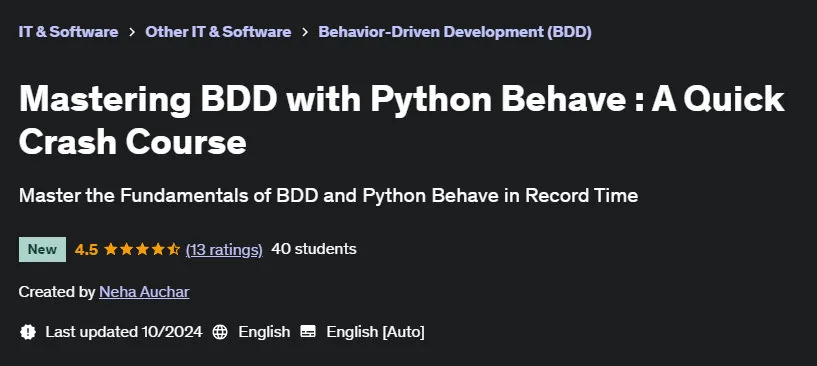Click the 4.5 rating score

(86, 249)
